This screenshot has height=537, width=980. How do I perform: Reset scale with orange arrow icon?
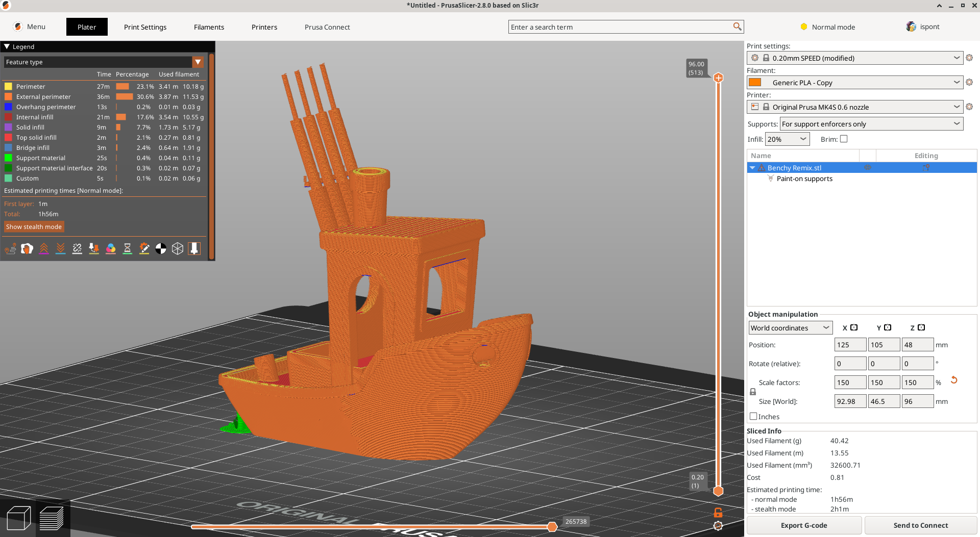[953, 380]
